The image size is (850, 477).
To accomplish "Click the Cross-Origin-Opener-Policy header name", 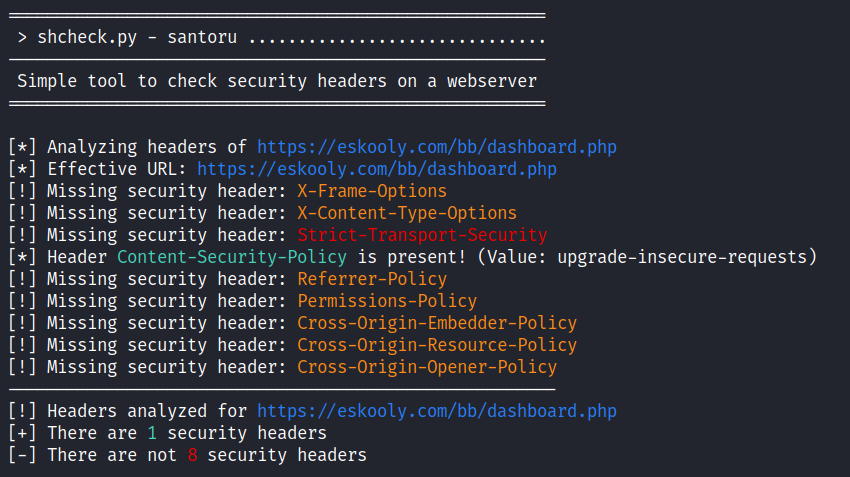I will [427, 367].
